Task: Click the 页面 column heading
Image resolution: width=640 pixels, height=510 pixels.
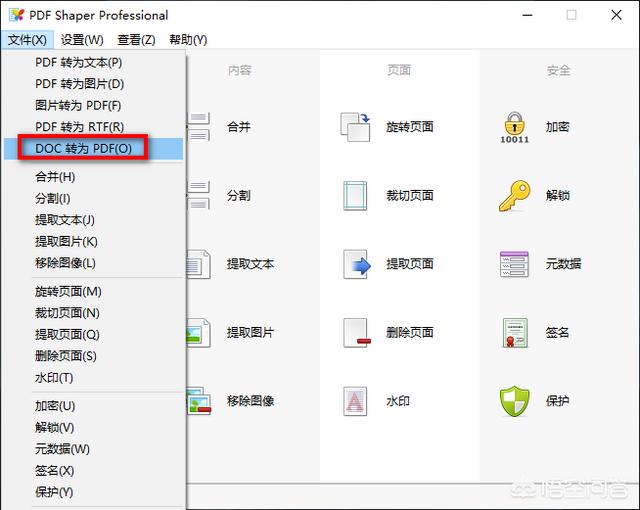Action: pyautogui.click(x=399, y=71)
